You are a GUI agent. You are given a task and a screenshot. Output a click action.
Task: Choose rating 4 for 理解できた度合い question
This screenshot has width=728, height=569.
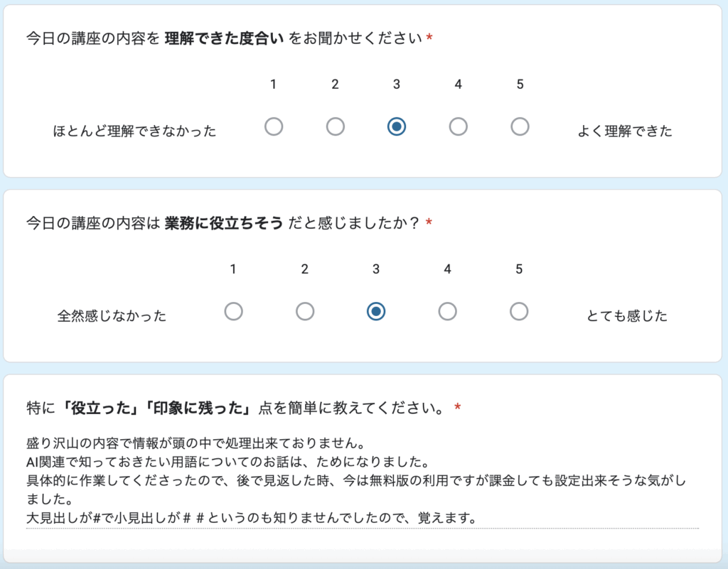[459, 127]
